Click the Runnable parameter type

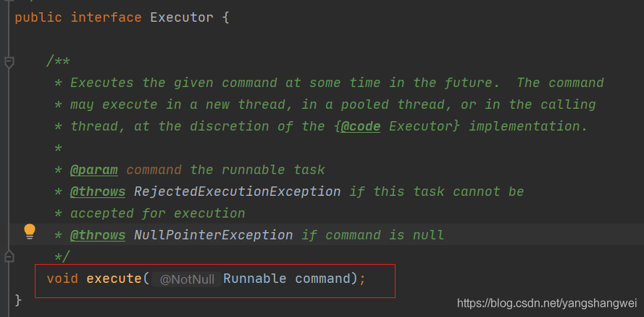[x=254, y=279]
